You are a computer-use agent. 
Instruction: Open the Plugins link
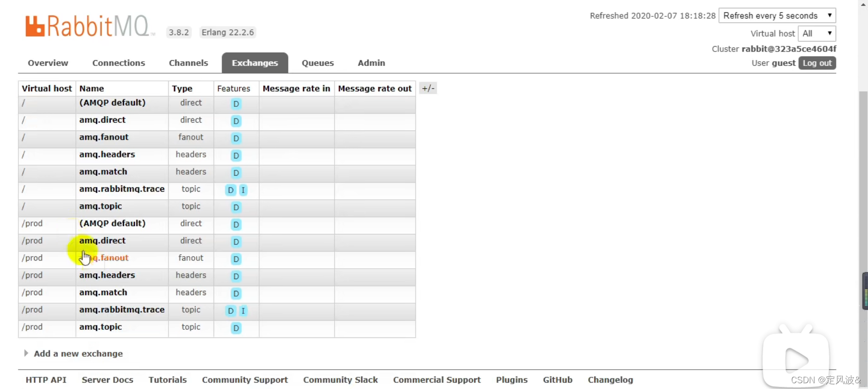pos(512,380)
